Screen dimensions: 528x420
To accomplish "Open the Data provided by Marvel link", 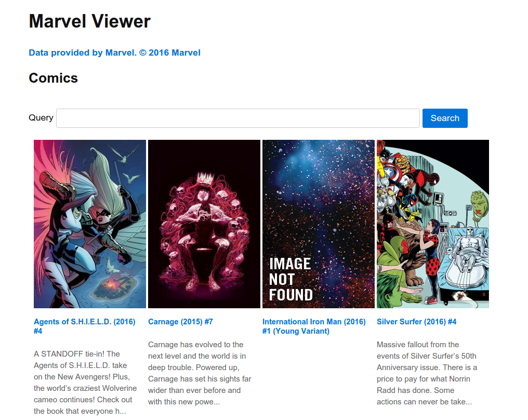I will click(114, 53).
